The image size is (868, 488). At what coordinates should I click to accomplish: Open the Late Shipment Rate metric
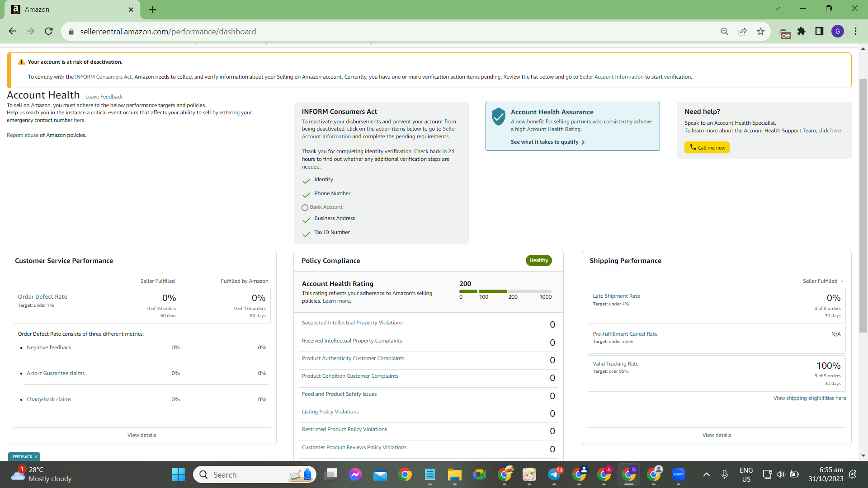(616, 296)
